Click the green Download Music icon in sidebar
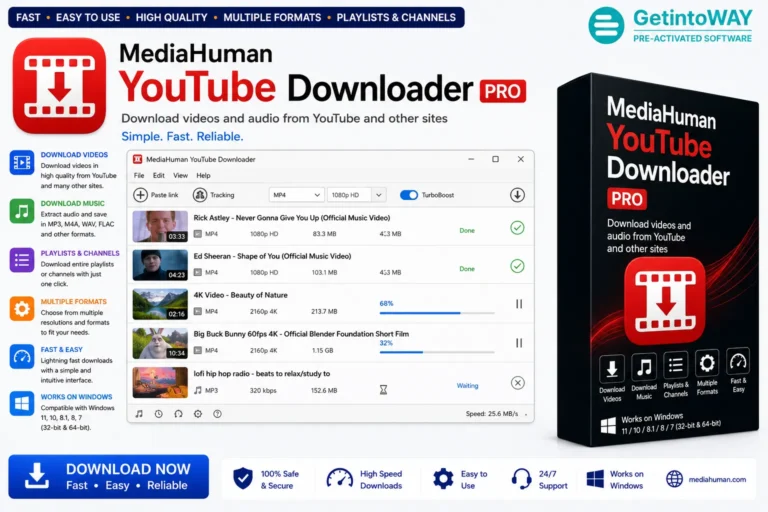The height and width of the screenshot is (512, 768). pos(22,211)
